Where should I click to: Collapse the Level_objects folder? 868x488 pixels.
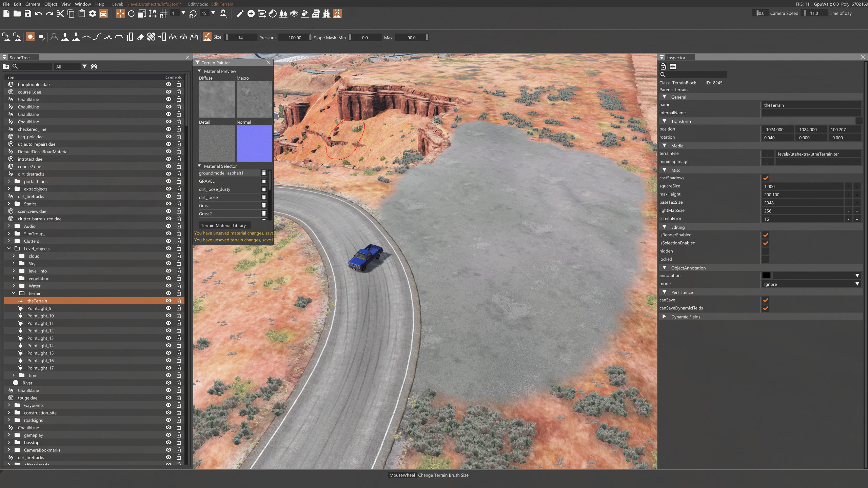pos(9,248)
